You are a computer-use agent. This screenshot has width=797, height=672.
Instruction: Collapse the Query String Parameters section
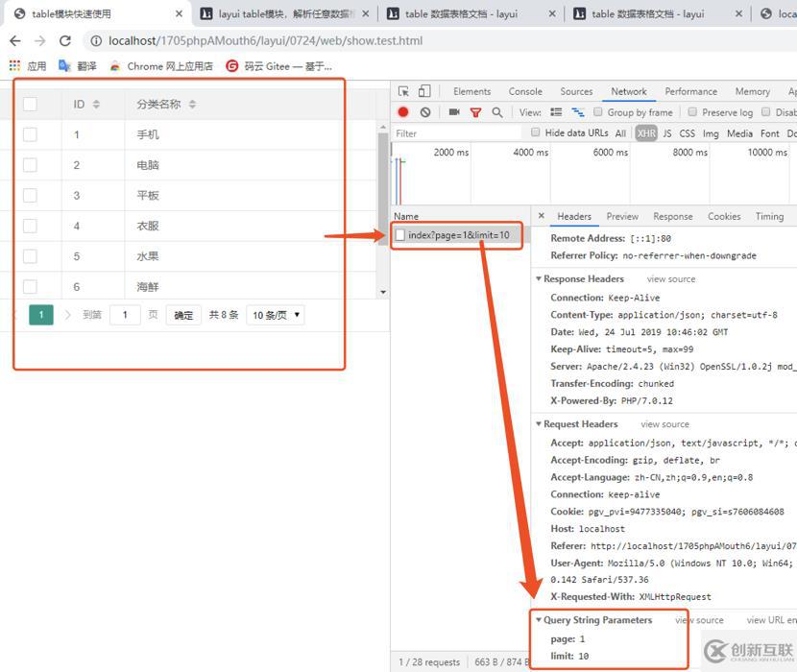coord(539,619)
